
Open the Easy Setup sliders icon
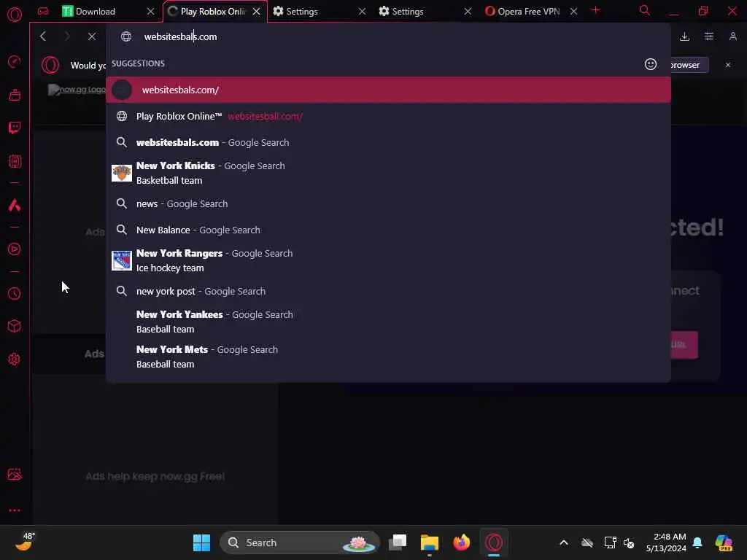(x=709, y=36)
